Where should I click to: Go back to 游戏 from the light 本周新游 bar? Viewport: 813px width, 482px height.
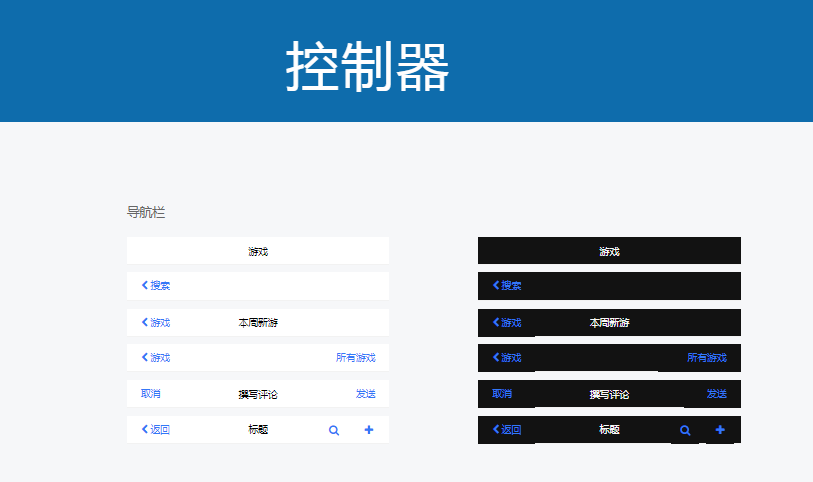pyautogui.click(x=156, y=322)
